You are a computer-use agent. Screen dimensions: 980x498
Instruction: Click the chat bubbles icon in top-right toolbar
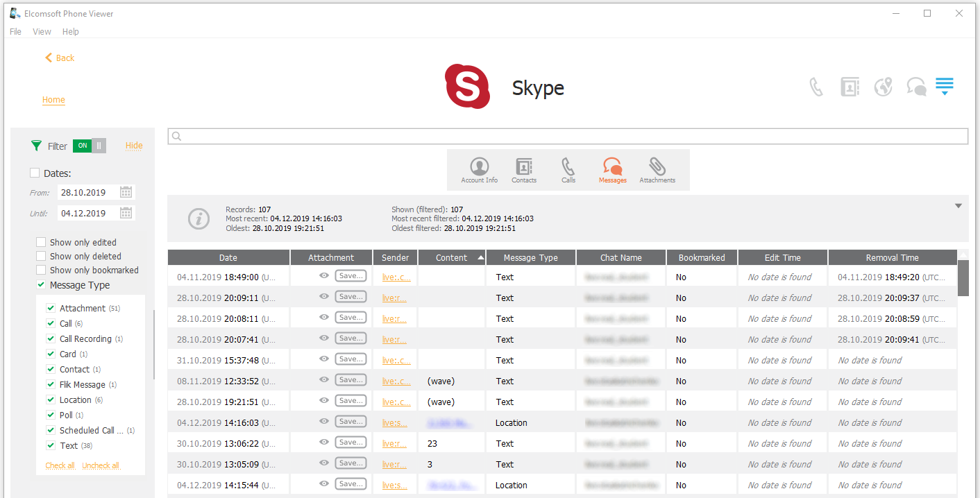point(916,87)
